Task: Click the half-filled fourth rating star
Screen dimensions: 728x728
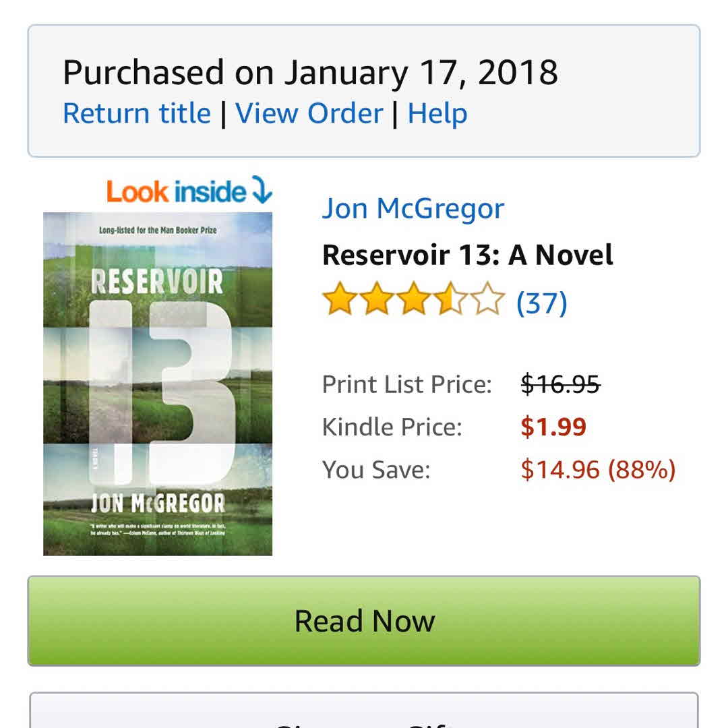Action: tap(450, 301)
